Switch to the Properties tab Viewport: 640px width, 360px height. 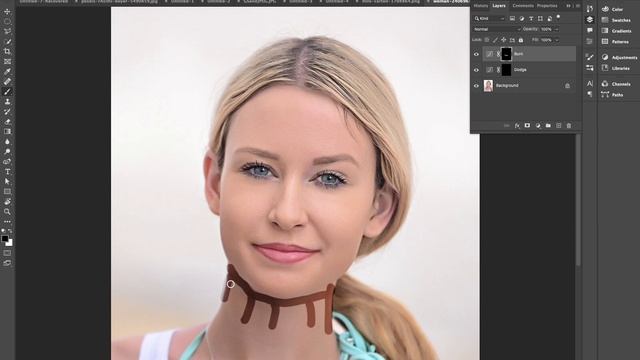(x=547, y=6)
